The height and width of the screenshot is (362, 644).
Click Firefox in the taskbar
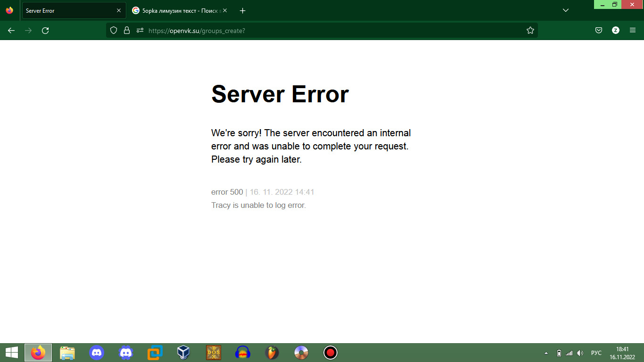tap(38, 353)
